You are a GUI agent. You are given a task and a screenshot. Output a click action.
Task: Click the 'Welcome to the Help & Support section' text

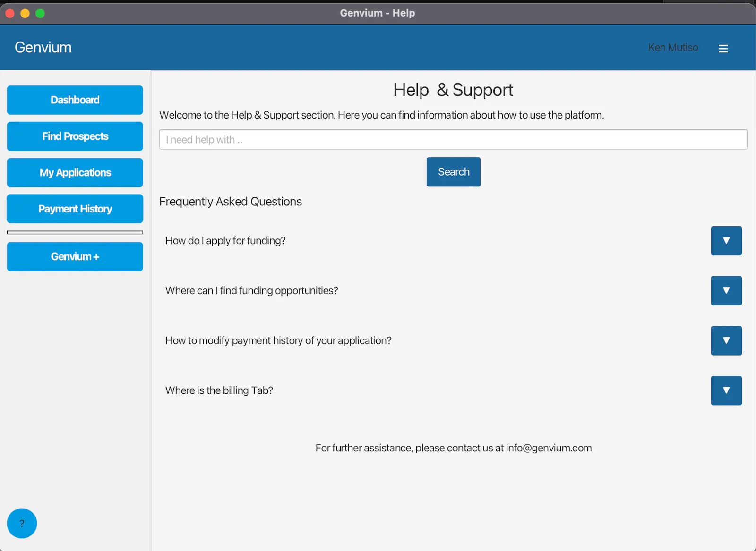tap(382, 115)
